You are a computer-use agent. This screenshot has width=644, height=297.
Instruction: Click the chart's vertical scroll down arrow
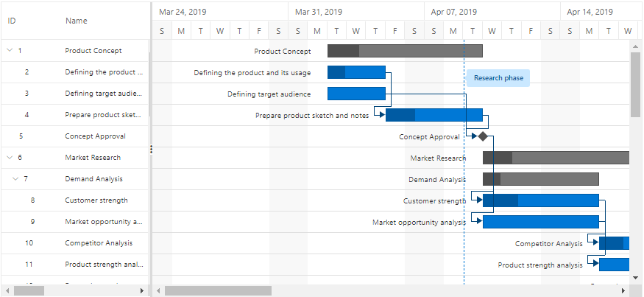coord(636,277)
